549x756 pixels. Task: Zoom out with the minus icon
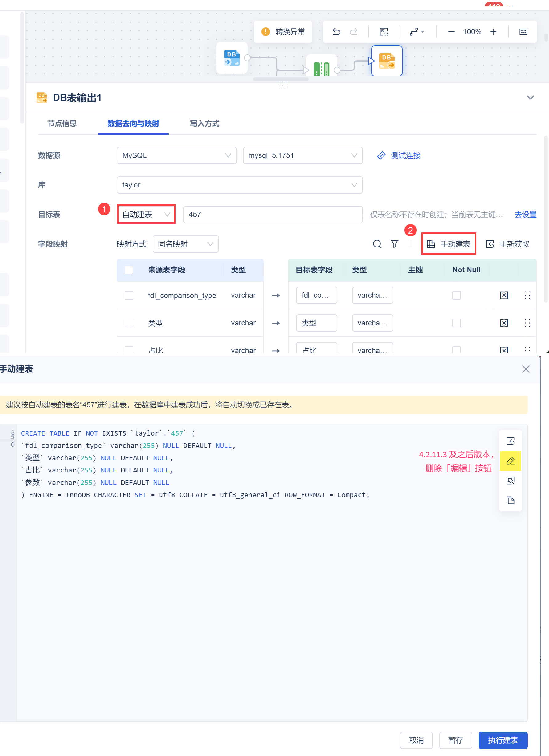tap(452, 32)
